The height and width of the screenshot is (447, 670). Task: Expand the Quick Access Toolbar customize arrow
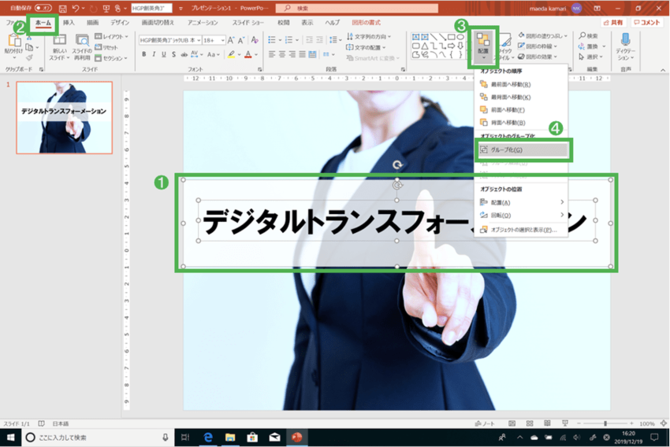(x=180, y=9)
